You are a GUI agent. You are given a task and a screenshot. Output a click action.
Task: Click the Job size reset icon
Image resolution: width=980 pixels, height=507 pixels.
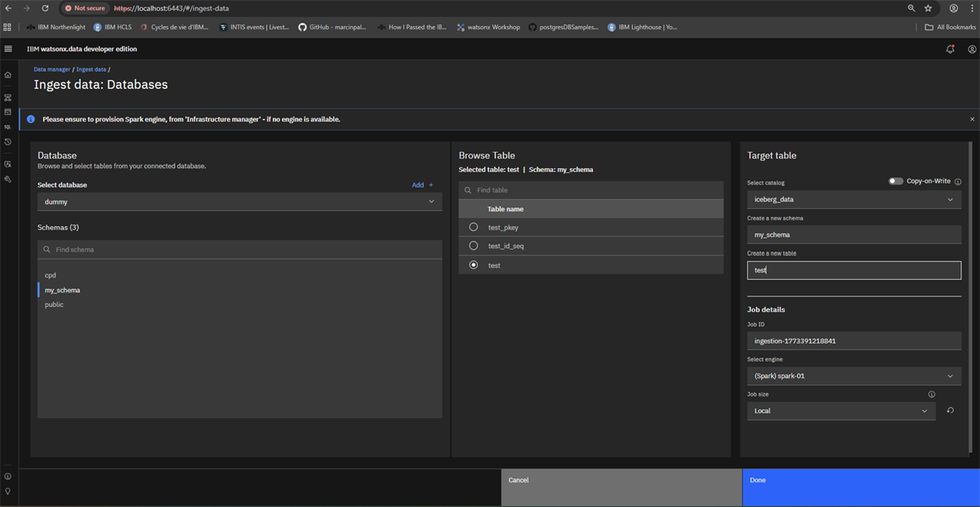(950, 411)
